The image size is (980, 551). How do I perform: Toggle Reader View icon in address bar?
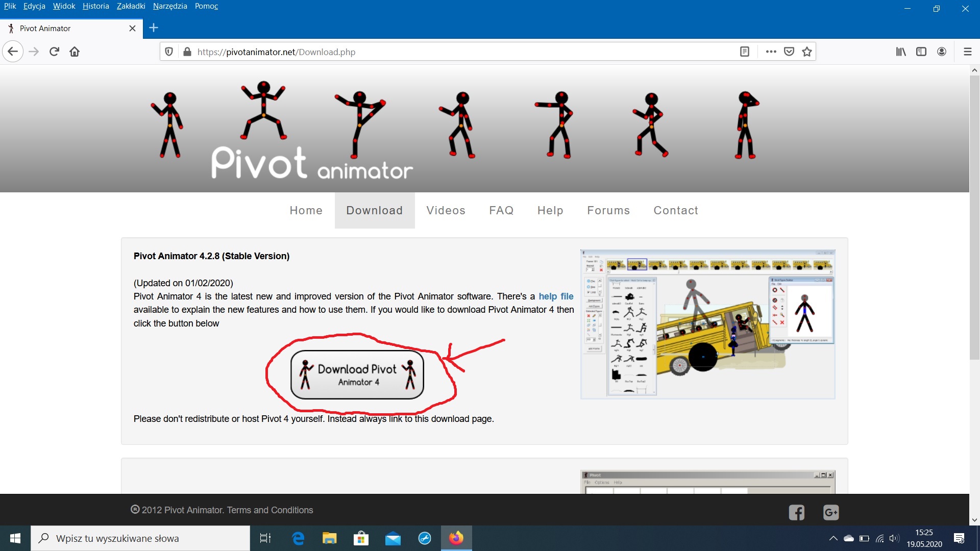(x=745, y=52)
